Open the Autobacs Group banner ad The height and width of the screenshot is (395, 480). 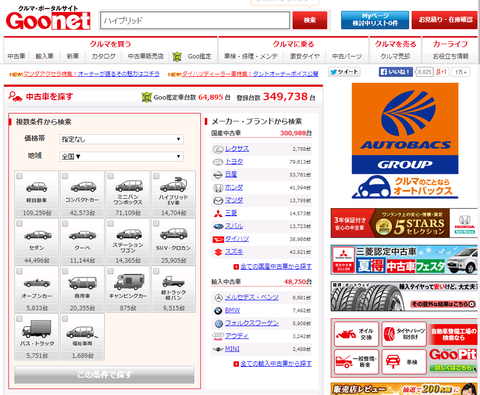point(405,141)
